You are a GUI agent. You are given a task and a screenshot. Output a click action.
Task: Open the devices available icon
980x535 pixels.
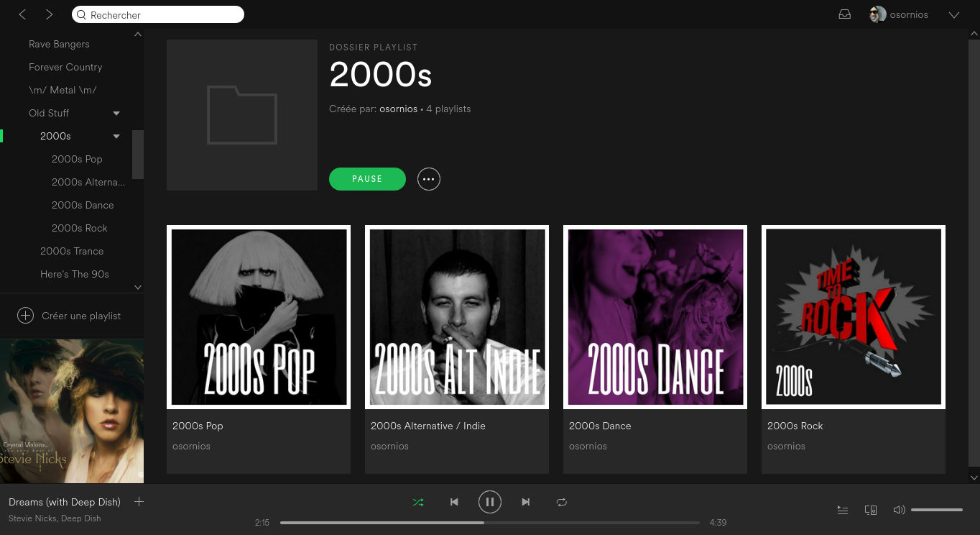(871, 510)
